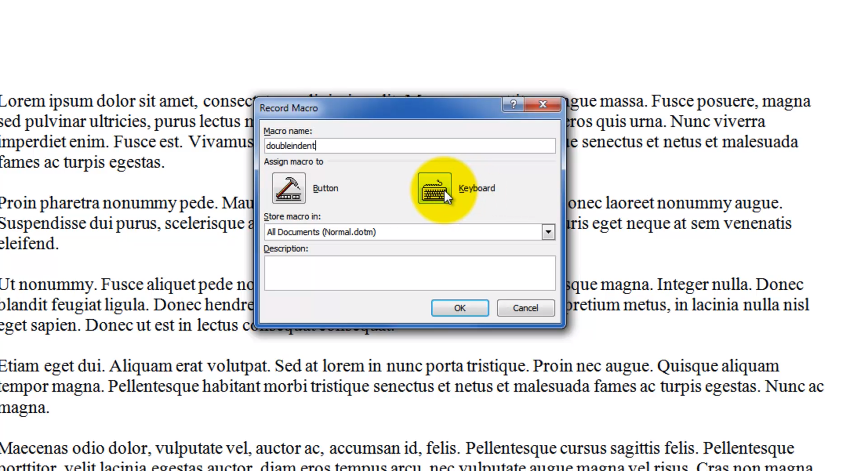Click the Assign macro to label
This screenshot has width=868, height=471.
293,161
